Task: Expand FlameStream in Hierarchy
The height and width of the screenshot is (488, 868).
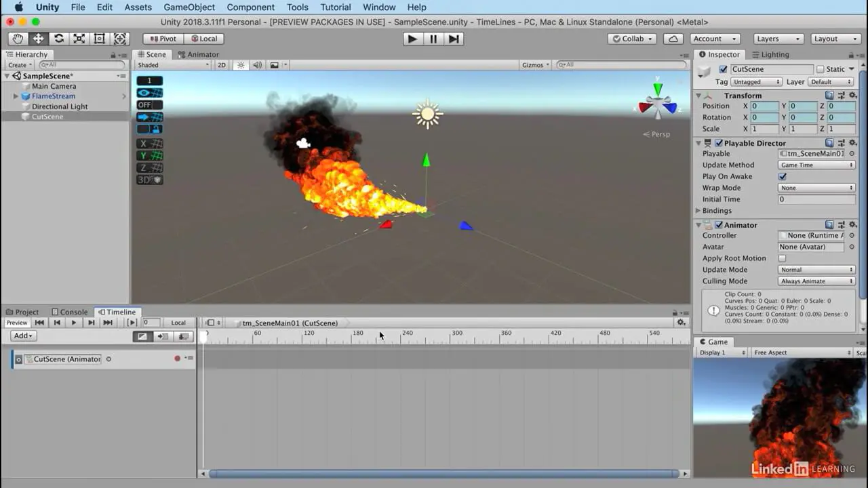Action: [16, 96]
